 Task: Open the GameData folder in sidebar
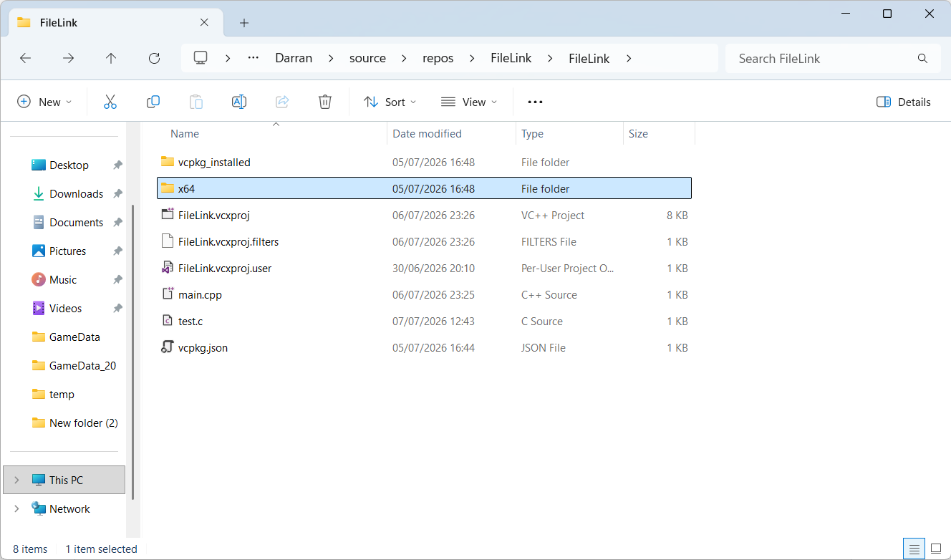click(64, 337)
